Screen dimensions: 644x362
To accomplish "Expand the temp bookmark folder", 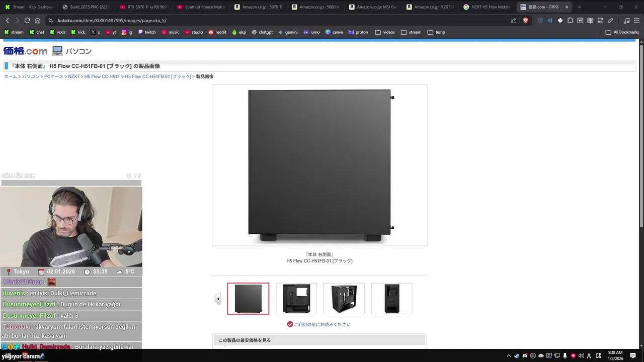I will click(x=436, y=32).
